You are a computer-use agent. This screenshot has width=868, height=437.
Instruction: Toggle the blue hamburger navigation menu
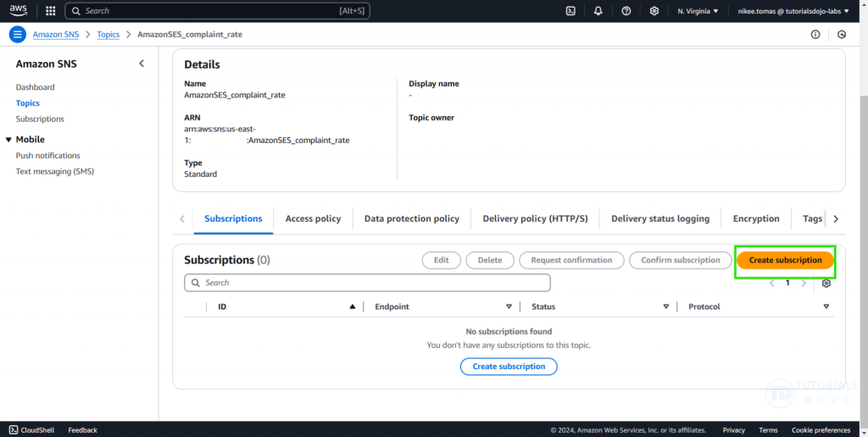(x=18, y=34)
